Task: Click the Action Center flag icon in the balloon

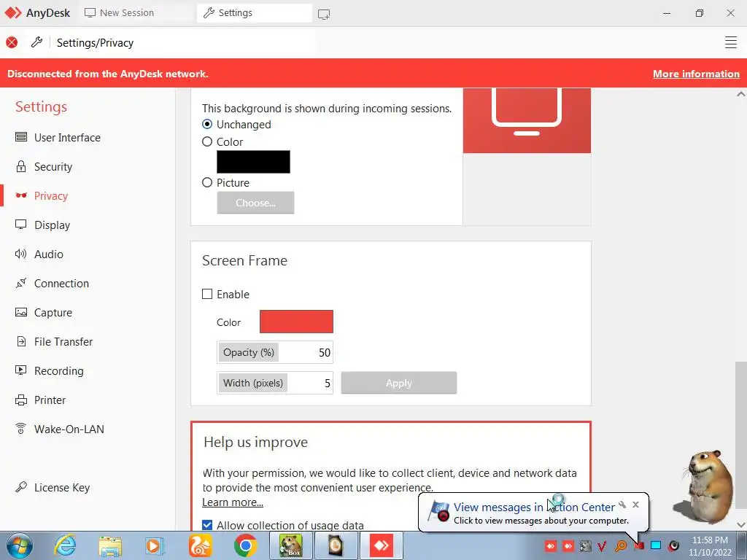Action: pos(438,511)
